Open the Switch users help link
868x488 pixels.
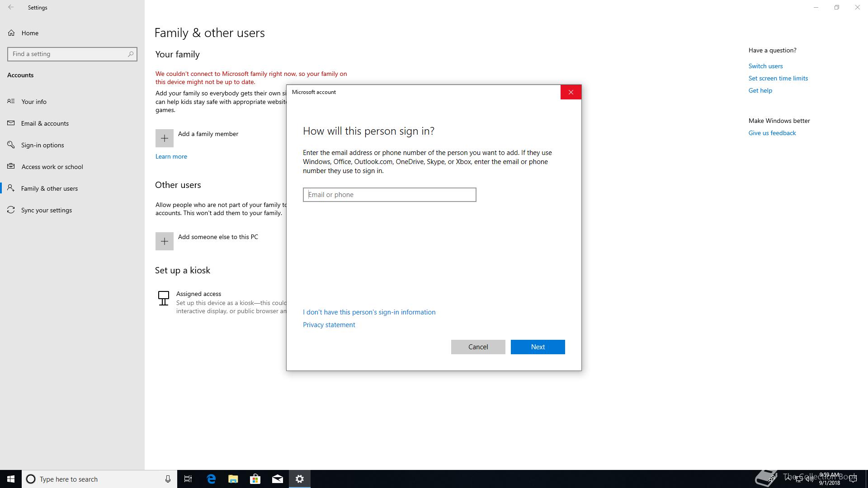click(765, 66)
